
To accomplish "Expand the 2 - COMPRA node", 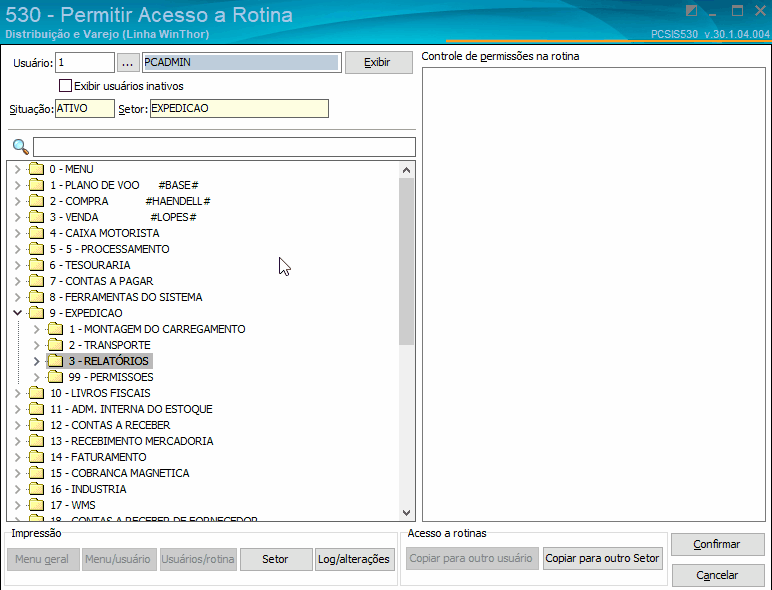I will coord(17,201).
